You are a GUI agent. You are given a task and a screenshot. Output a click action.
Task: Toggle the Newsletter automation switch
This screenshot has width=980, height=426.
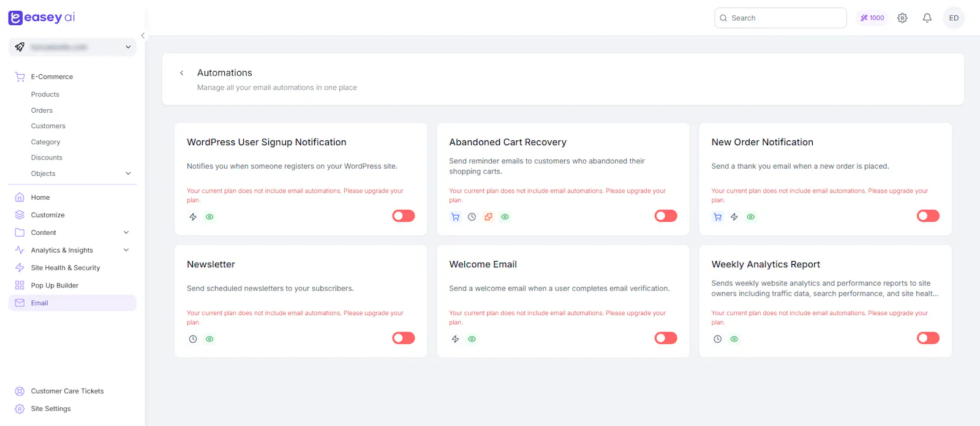click(x=404, y=338)
